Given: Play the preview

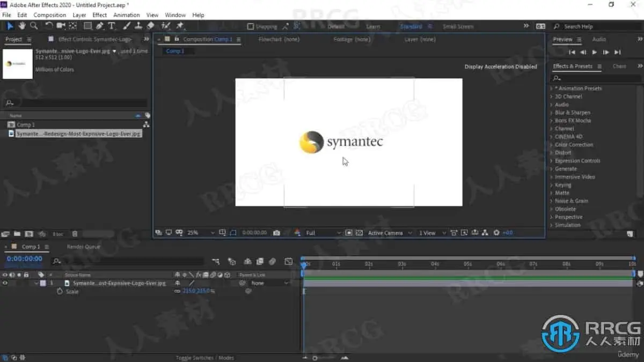Looking at the screenshot, I should [595, 52].
